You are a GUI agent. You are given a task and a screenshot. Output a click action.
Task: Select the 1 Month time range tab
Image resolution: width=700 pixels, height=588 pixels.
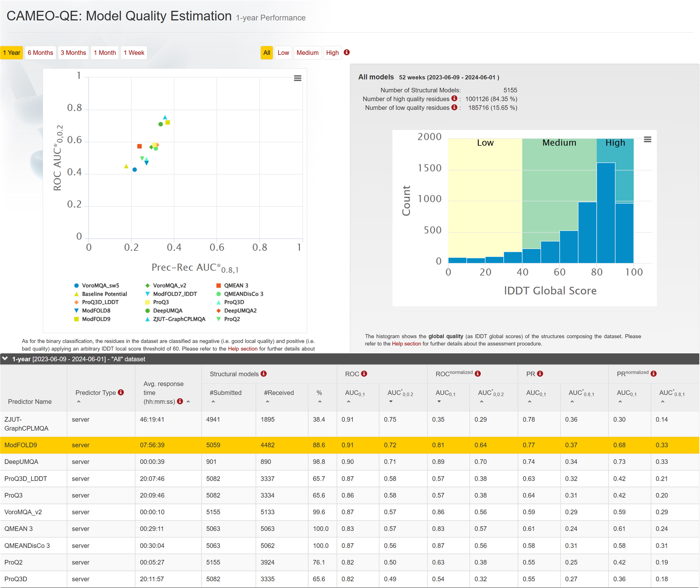[105, 53]
